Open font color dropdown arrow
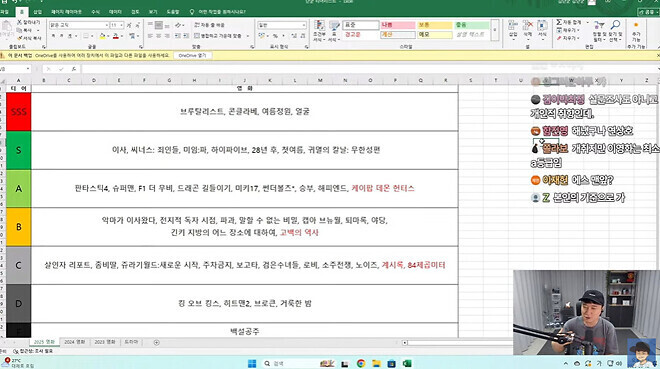 click(122, 36)
